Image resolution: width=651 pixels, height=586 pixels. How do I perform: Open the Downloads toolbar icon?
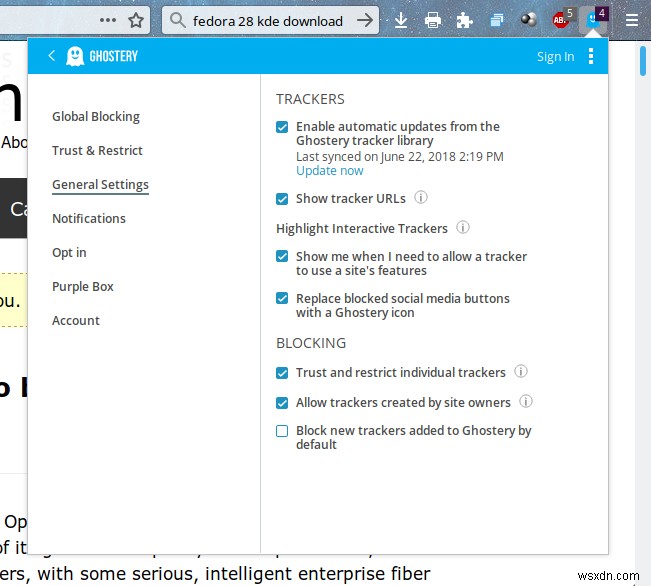pyautogui.click(x=401, y=20)
